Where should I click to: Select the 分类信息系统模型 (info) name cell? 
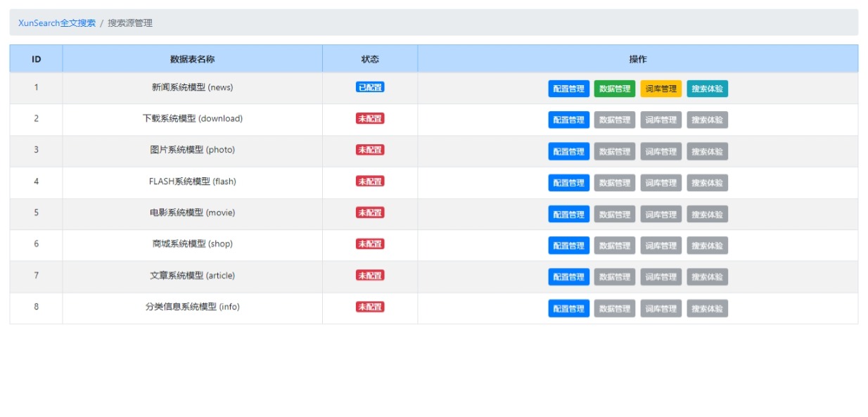click(192, 307)
